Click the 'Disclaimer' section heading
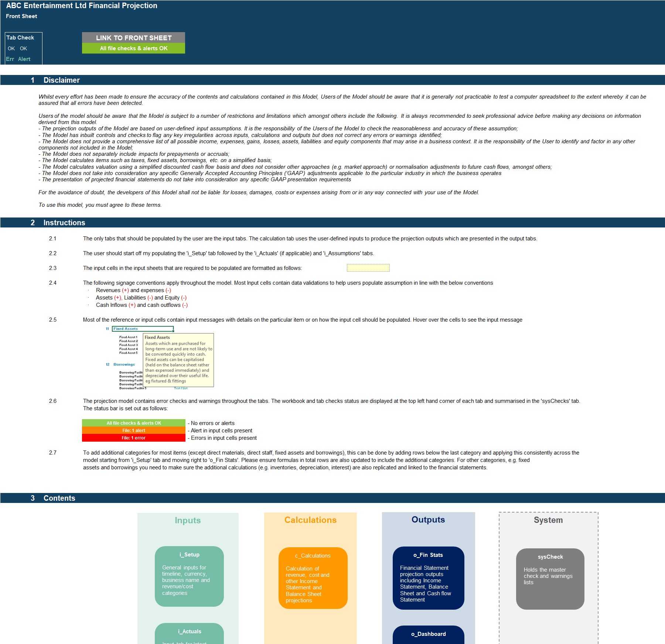Viewport: 665px width, 644px height. 61,80
